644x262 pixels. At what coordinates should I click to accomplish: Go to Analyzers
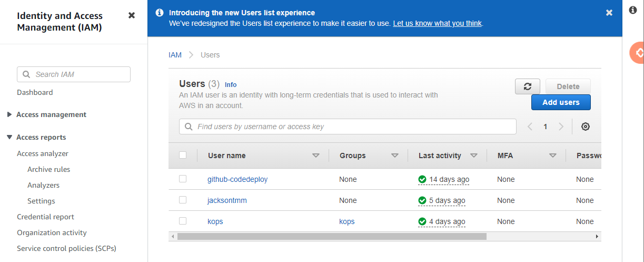(43, 185)
